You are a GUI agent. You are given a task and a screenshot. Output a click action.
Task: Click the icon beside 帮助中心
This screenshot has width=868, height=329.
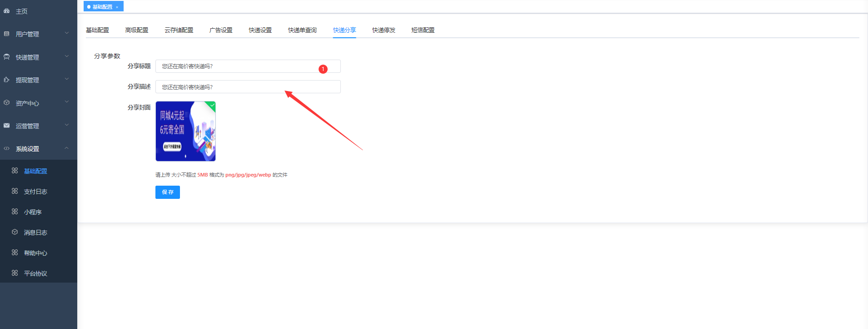tap(15, 253)
